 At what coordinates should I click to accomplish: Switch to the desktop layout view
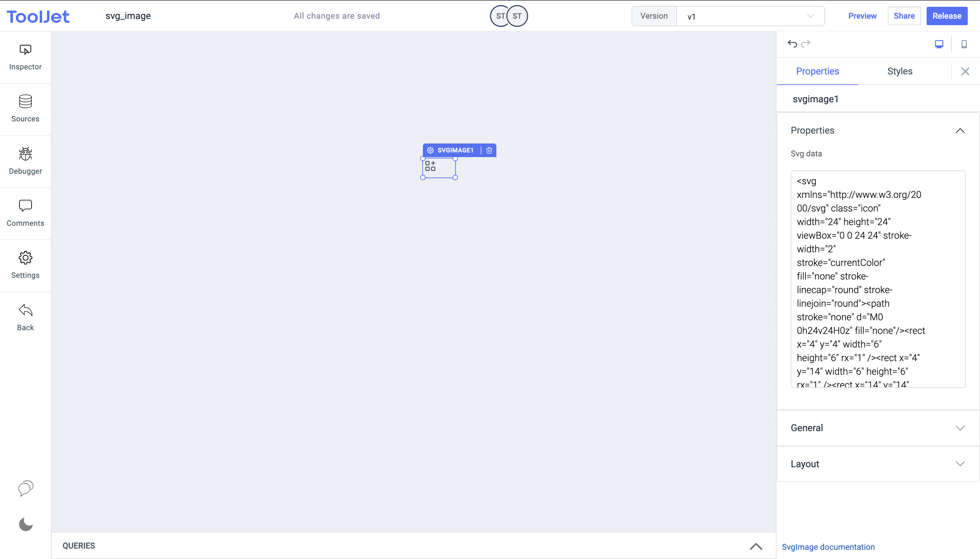939,44
